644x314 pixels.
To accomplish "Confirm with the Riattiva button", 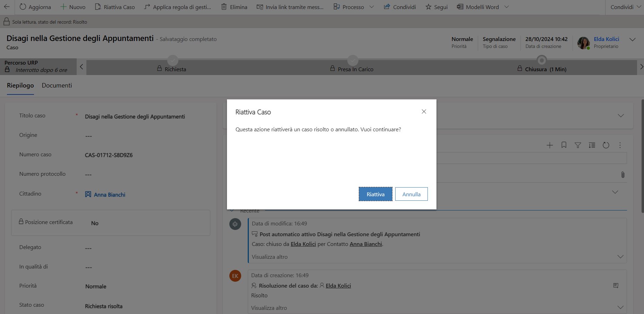I will pyautogui.click(x=375, y=194).
